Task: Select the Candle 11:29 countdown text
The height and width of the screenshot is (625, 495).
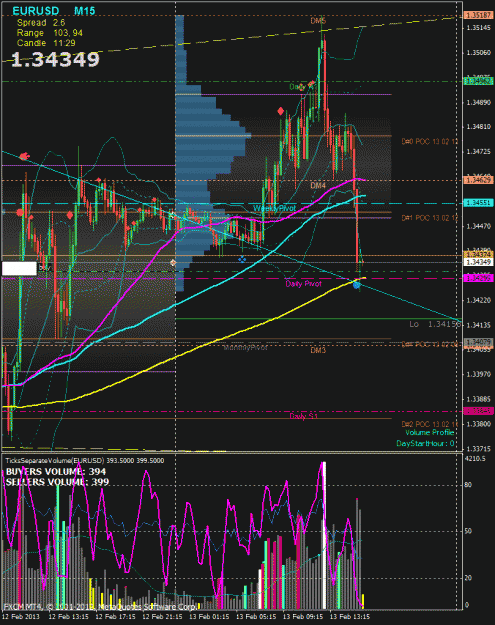Action: tap(46, 43)
